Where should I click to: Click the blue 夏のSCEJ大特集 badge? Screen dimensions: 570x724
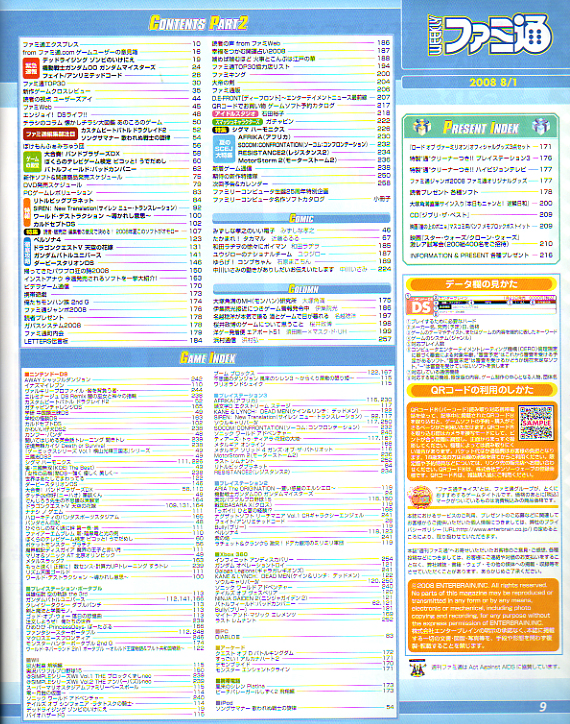coord(224,149)
